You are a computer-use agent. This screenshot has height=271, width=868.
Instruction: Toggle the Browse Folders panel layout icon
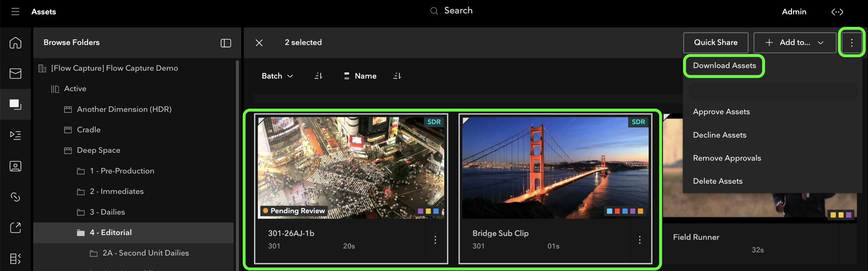[x=226, y=43]
